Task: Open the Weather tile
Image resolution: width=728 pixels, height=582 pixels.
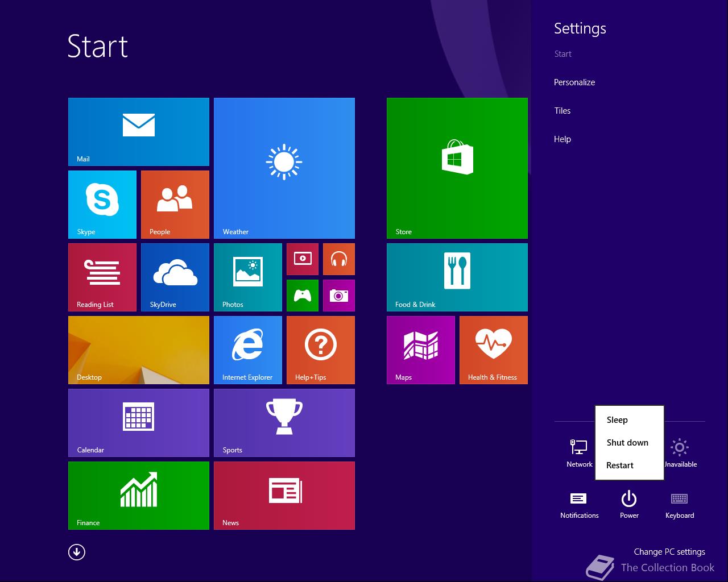Action: [284, 168]
